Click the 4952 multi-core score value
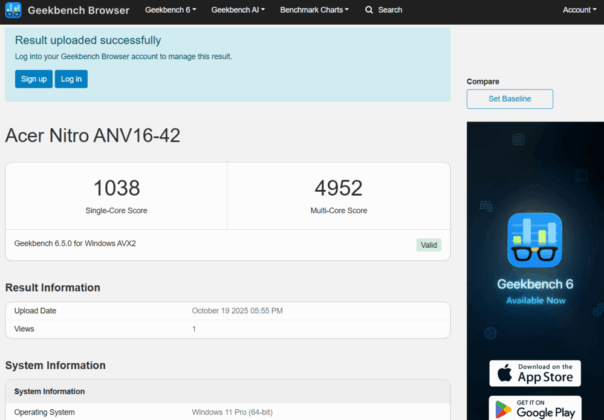Viewport: 604px width, 420px height. (x=339, y=188)
